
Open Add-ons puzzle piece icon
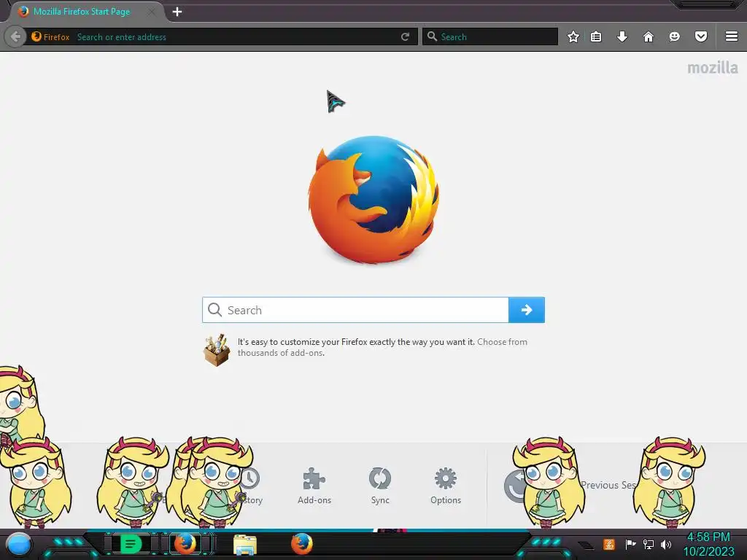coord(314,478)
